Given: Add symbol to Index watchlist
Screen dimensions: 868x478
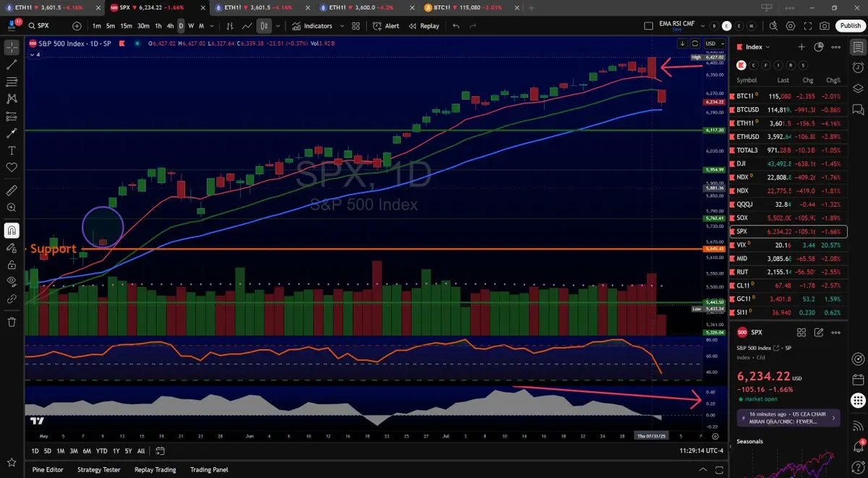Looking at the screenshot, I should [x=801, y=47].
